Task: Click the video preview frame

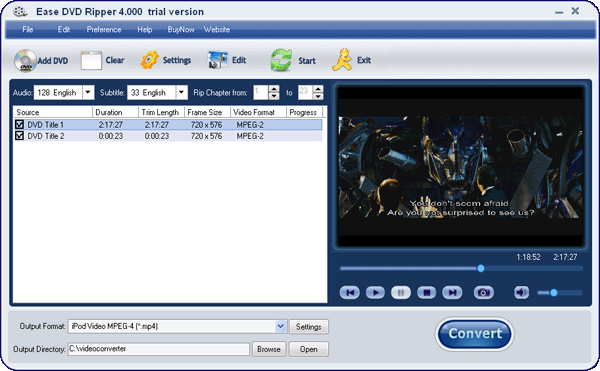Action: point(460,167)
